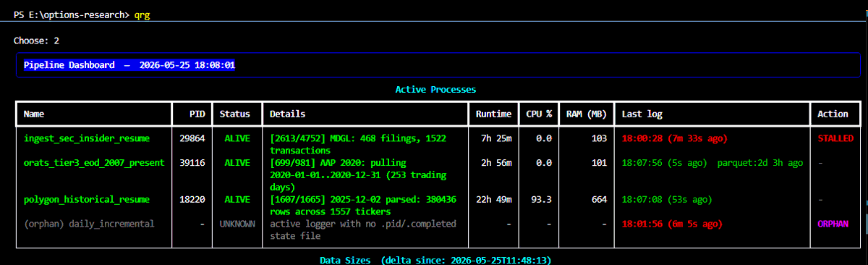868x265 pixels.
Task: Click the STALLED action label
Action: click(835, 138)
